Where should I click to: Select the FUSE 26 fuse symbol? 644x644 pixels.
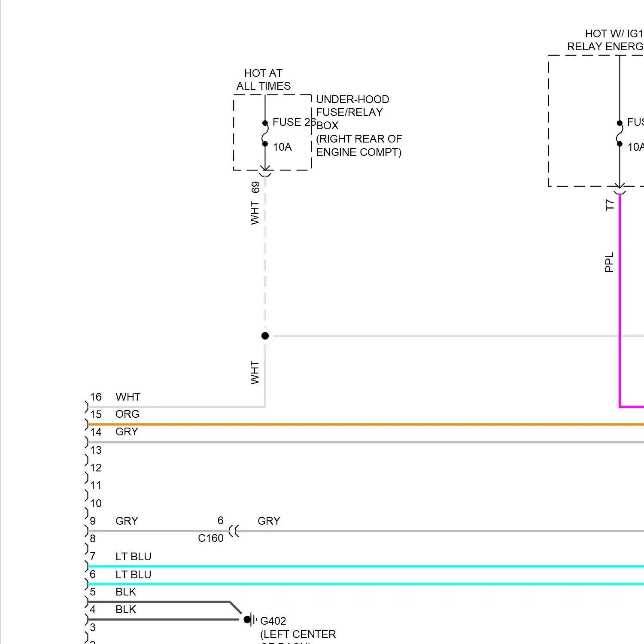[265, 133]
